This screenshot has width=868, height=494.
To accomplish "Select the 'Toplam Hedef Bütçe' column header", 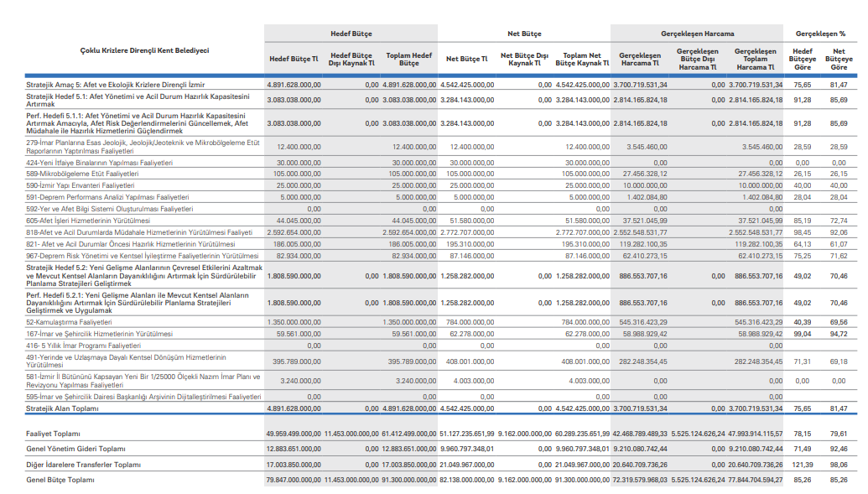I will [408, 60].
